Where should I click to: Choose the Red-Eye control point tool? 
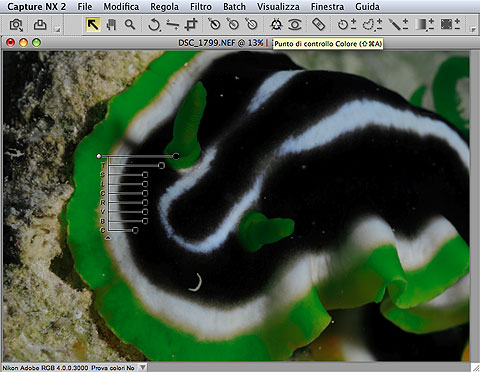[x=295, y=25]
